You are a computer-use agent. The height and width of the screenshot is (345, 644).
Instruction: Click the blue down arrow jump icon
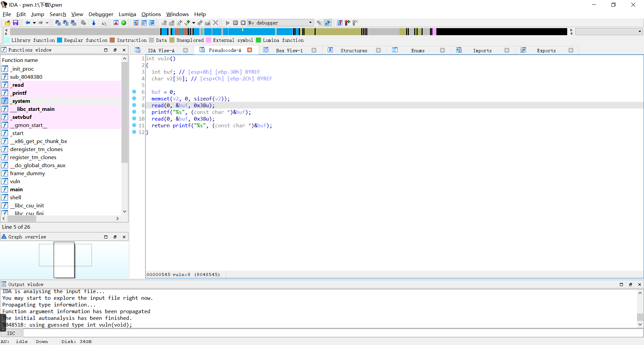94,23
